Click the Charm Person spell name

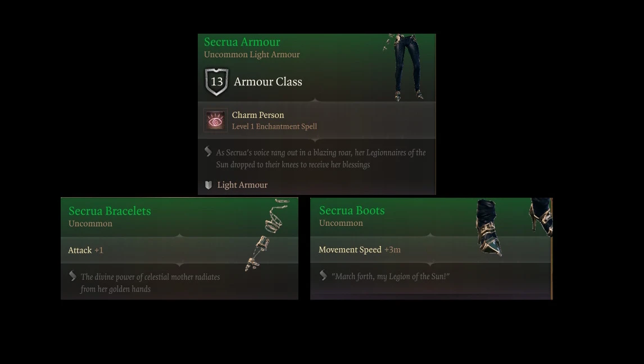click(x=258, y=115)
